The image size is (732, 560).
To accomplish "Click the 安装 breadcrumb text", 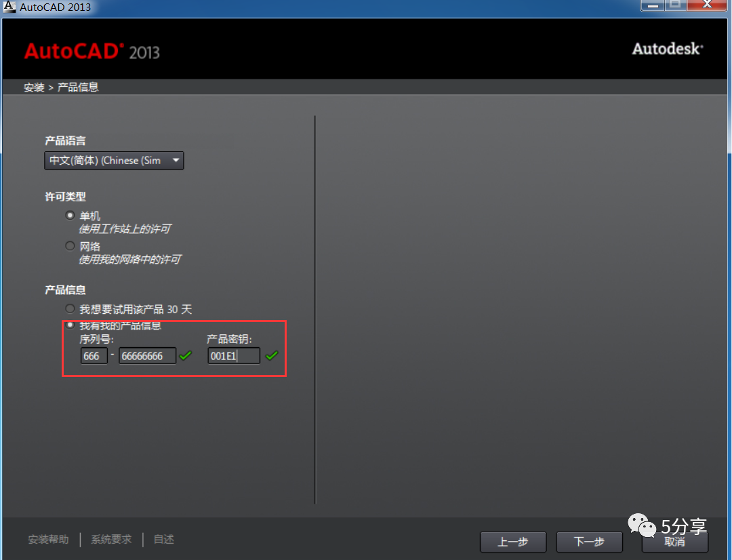I will pyautogui.click(x=34, y=87).
